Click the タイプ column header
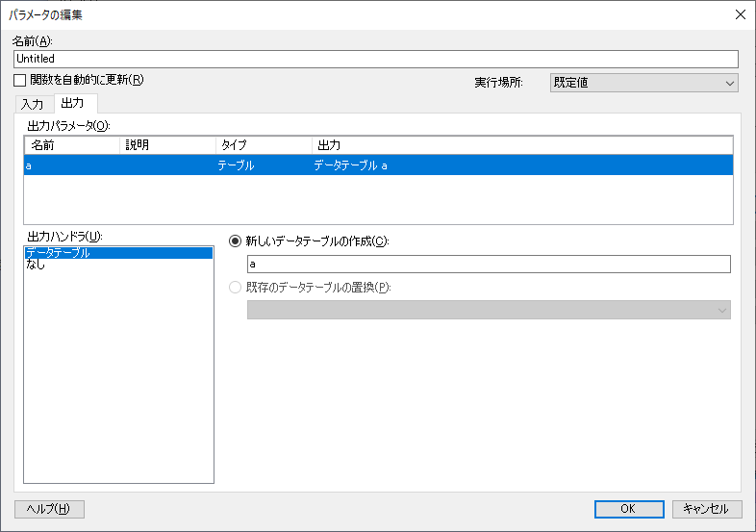756x532 pixels. (x=264, y=145)
